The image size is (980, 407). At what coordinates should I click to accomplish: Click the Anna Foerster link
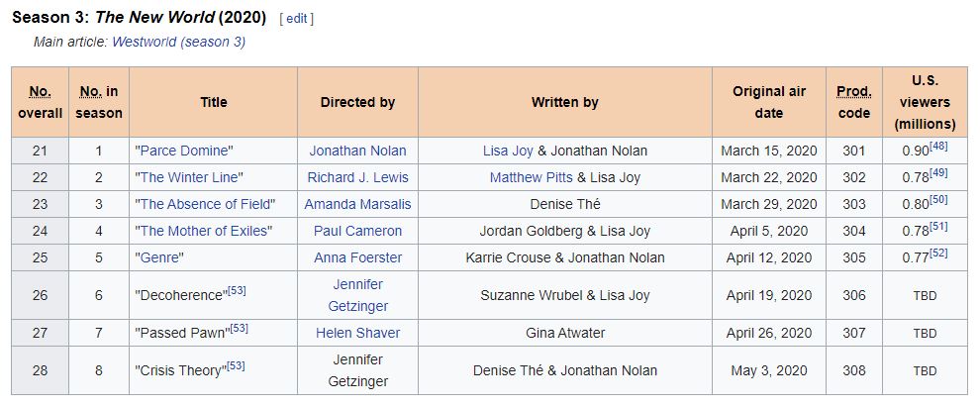[x=357, y=257]
